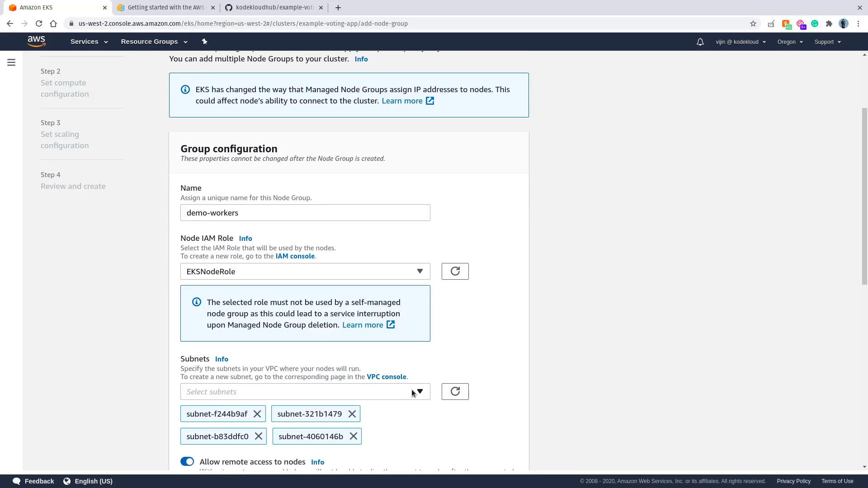
Task: Close the Amazon EKS tab
Action: pyautogui.click(x=104, y=8)
